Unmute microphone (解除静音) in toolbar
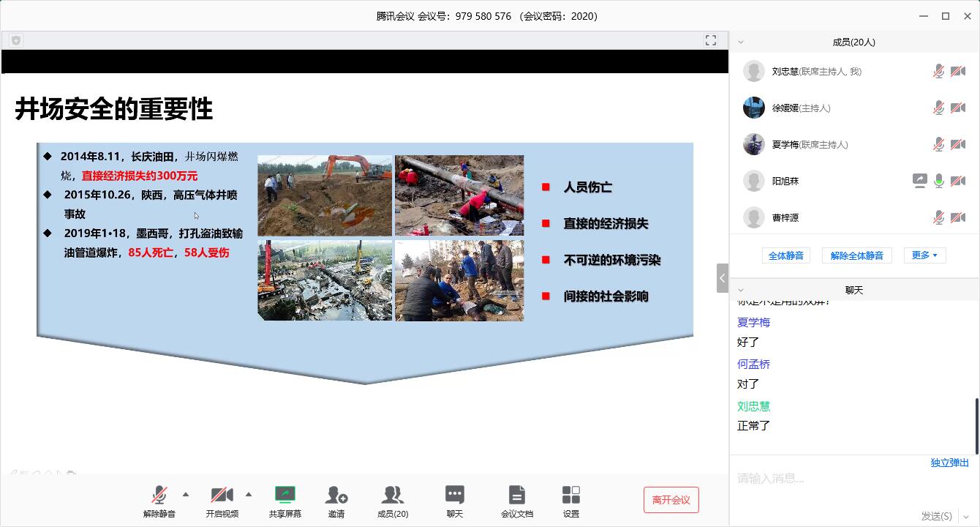Image resolution: width=980 pixels, height=527 pixels. point(159,496)
